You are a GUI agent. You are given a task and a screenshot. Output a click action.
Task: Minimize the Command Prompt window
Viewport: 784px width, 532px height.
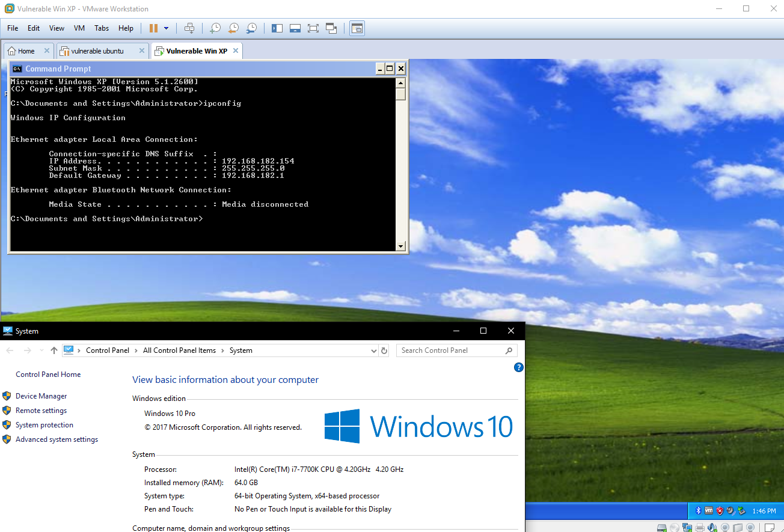click(380, 69)
